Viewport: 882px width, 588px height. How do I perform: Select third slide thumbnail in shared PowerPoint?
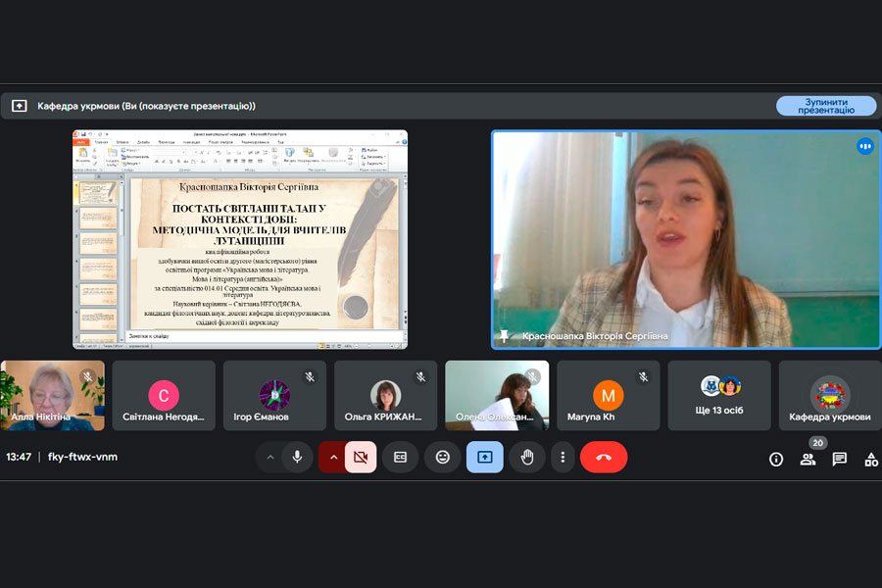pyautogui.click(x=98, y=244)
